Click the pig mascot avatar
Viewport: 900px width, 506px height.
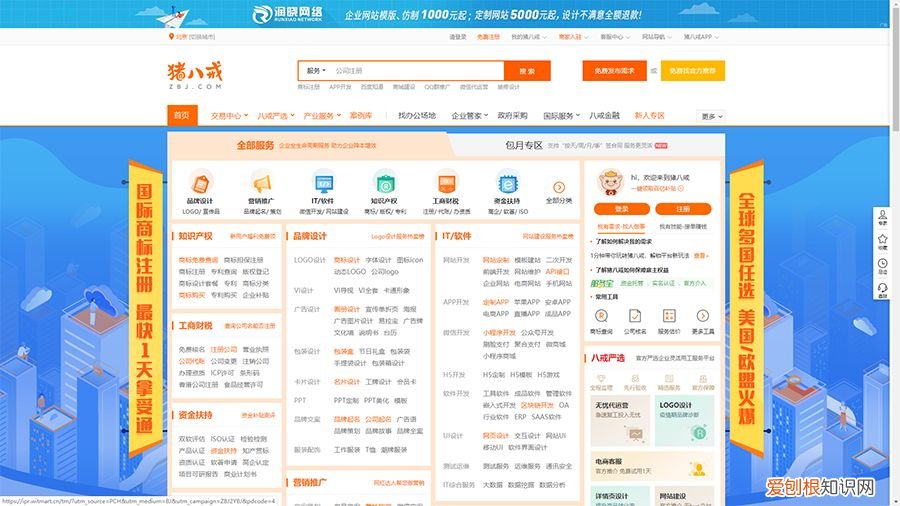(610, 182)
